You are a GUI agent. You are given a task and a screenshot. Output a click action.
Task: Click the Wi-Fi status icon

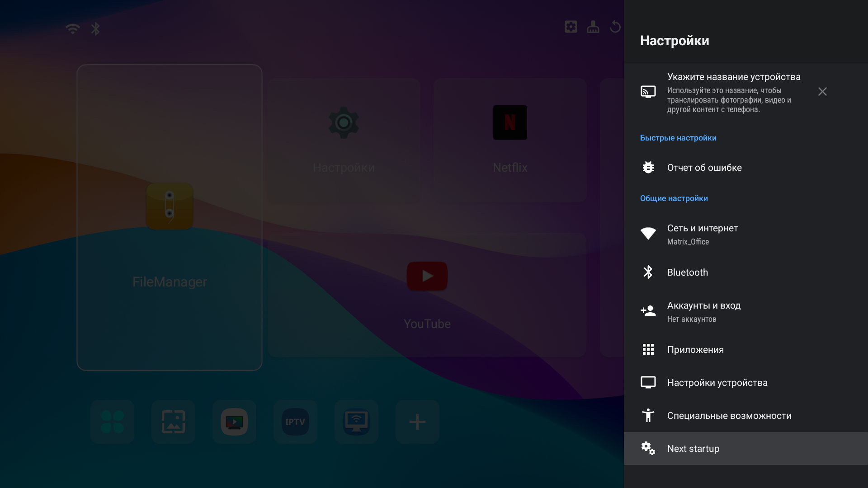click(72, 29)
